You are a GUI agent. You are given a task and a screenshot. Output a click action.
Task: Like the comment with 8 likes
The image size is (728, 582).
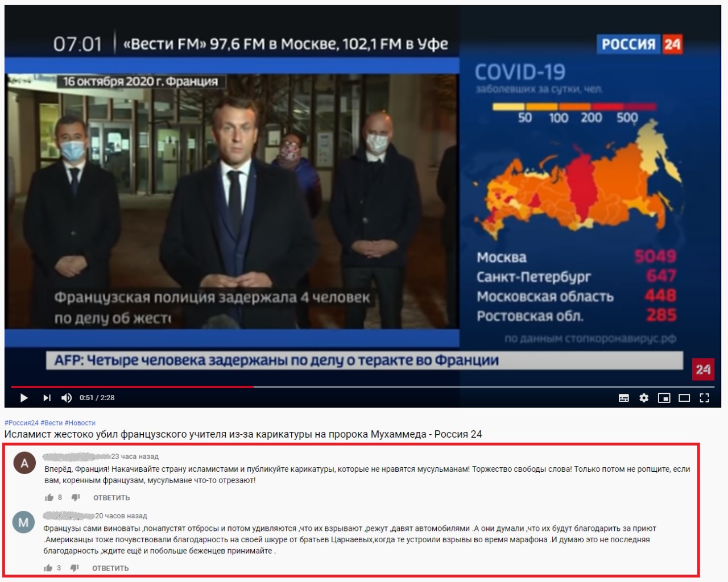(49, 497)
